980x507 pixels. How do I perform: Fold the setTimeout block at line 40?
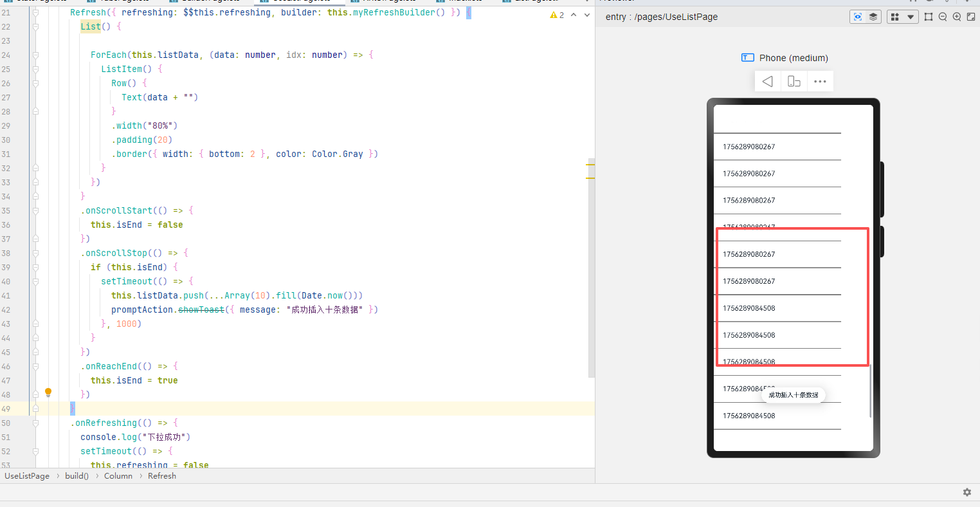35,282
